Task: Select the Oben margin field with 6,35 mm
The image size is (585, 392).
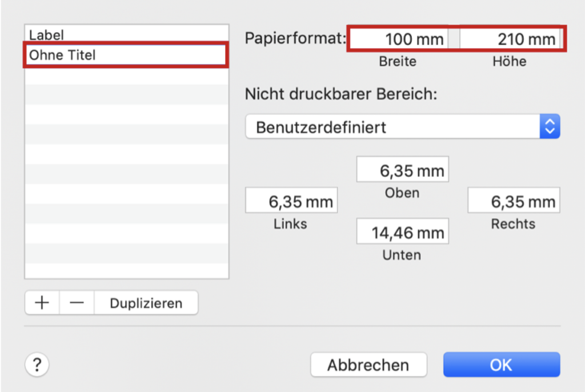Action: tap(402, 169)
